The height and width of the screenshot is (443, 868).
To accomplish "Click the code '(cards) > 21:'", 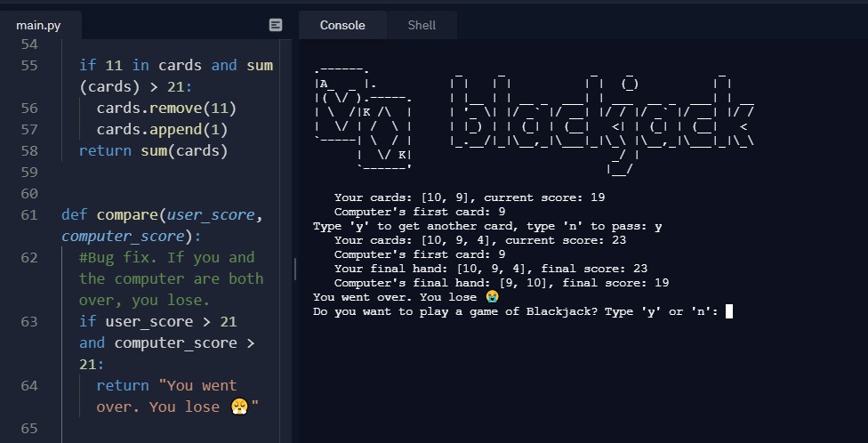I will tap(135, 87).
